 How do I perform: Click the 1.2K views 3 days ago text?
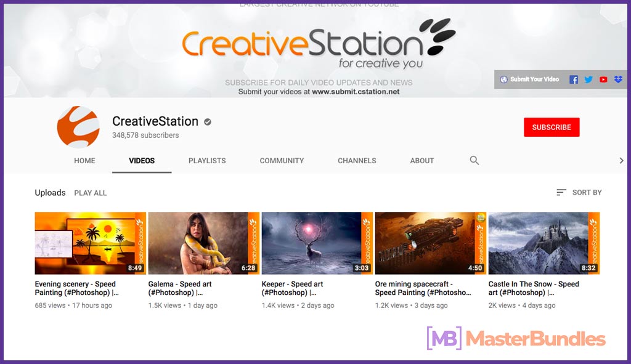coord(411,305)
